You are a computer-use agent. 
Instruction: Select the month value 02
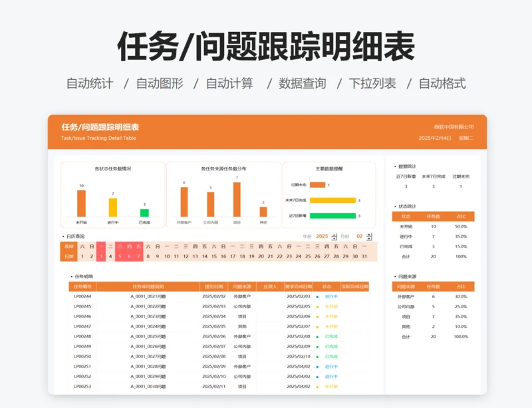(360, 236)
